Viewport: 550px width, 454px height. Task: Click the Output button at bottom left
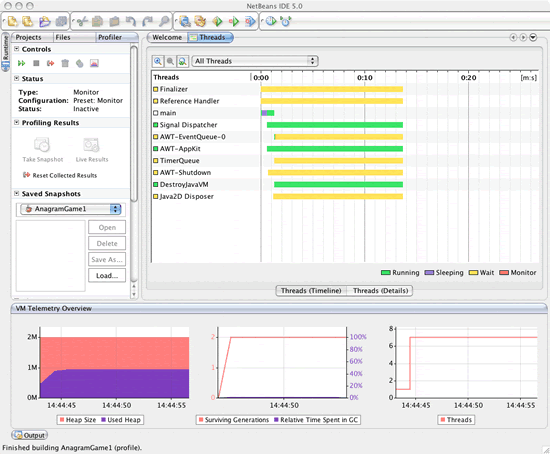point(30,435)
